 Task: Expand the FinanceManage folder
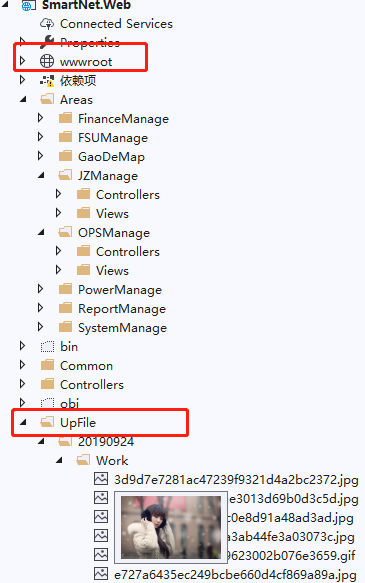pyautogui.click(x=41, y=118)
